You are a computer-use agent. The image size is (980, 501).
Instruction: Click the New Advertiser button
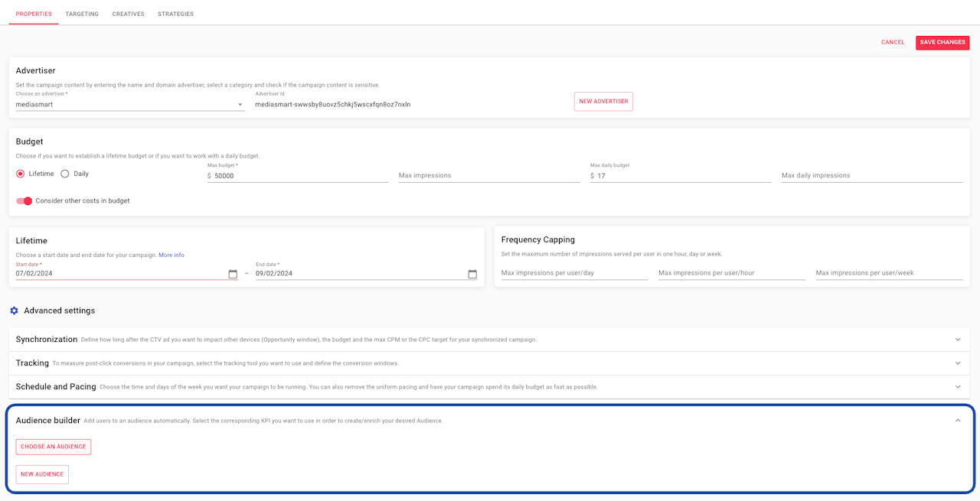click(603, 102)
